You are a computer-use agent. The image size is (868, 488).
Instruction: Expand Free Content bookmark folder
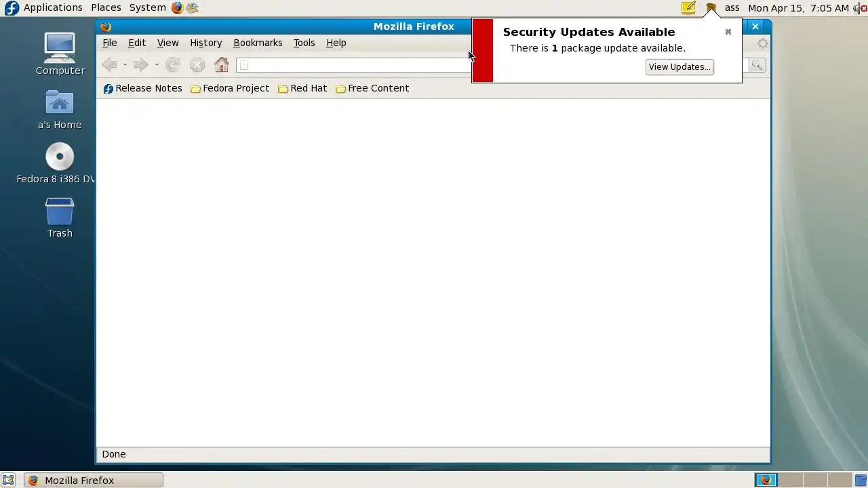(x=372, y=88)
